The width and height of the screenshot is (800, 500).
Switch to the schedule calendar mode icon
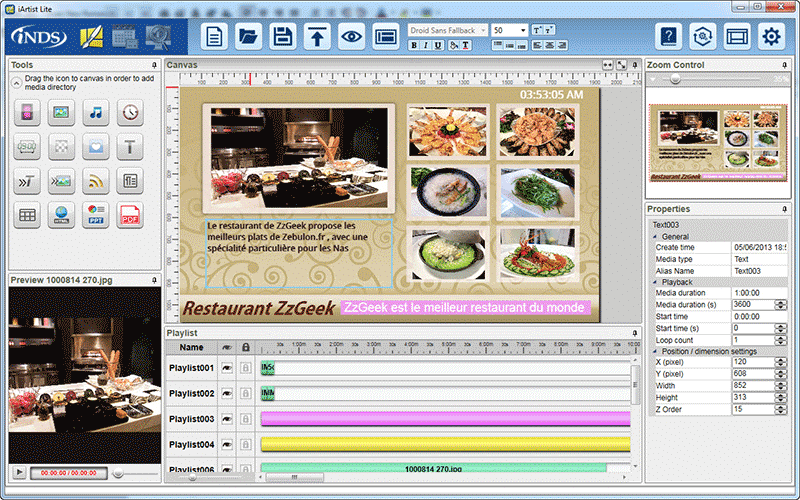125,37
